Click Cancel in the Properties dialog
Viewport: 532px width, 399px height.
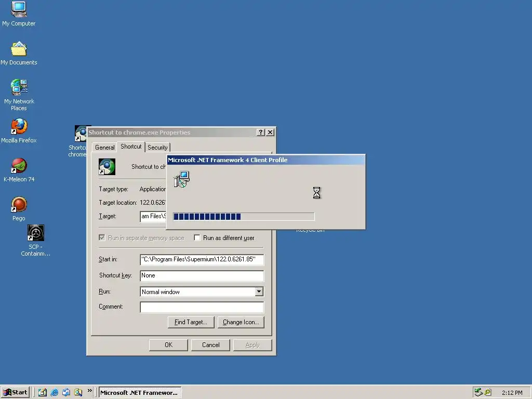click(x=211, y=345)
